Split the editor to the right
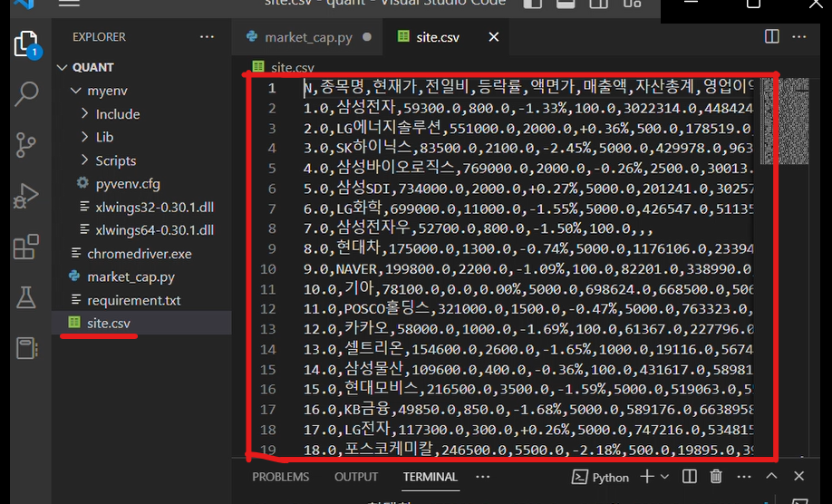The height and width of the screenshot is (504, 832). click(x=771, y=36)
